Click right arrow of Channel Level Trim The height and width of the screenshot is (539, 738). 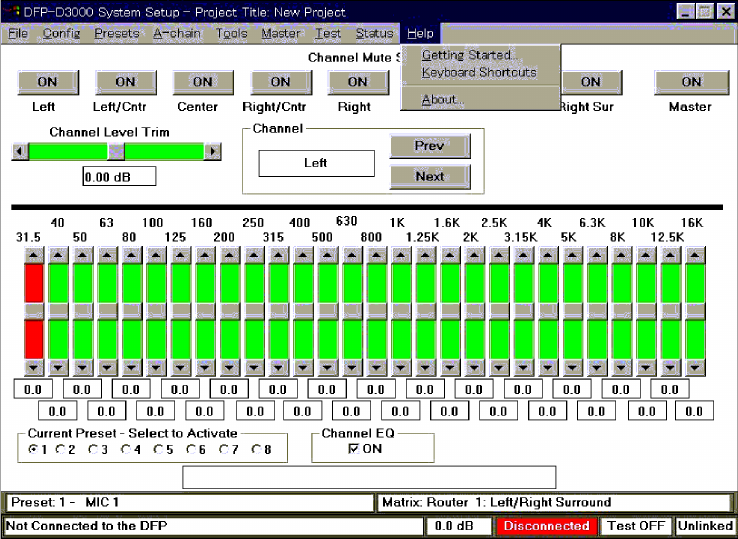pyautogui.click(x=212, y=152)
